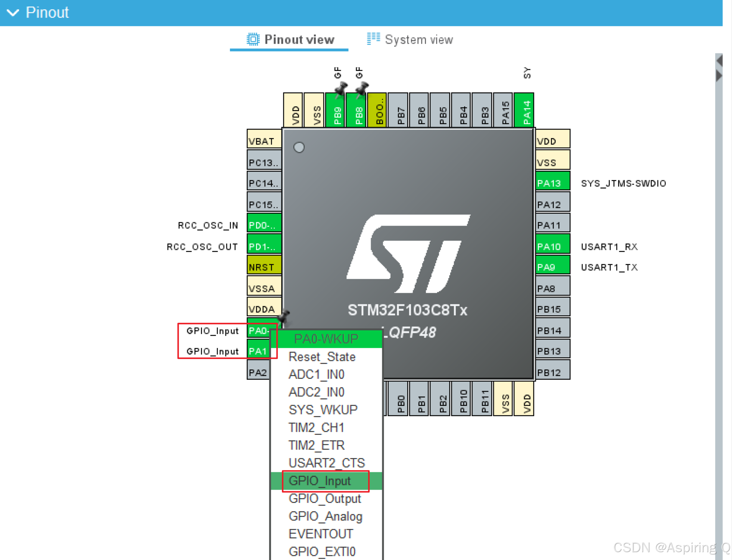Select the PA15 pin
This screenshot has width=732, height=560.
click(x=503, y=110)
